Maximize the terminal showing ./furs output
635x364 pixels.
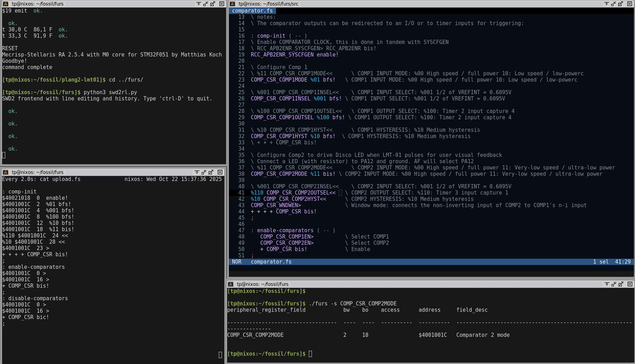pos(621,284)
